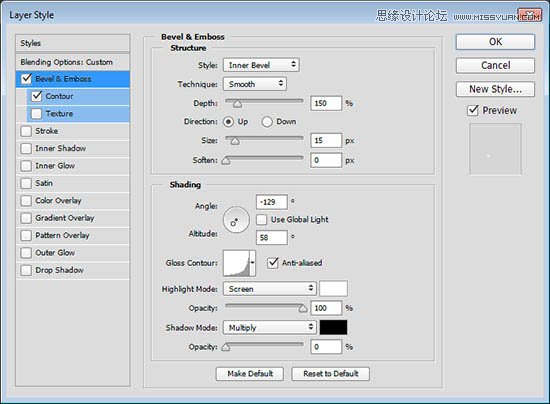550x404 pixels.
Task: Open the black Shadow Mode color swatch
Action: (x=333, y=327)
